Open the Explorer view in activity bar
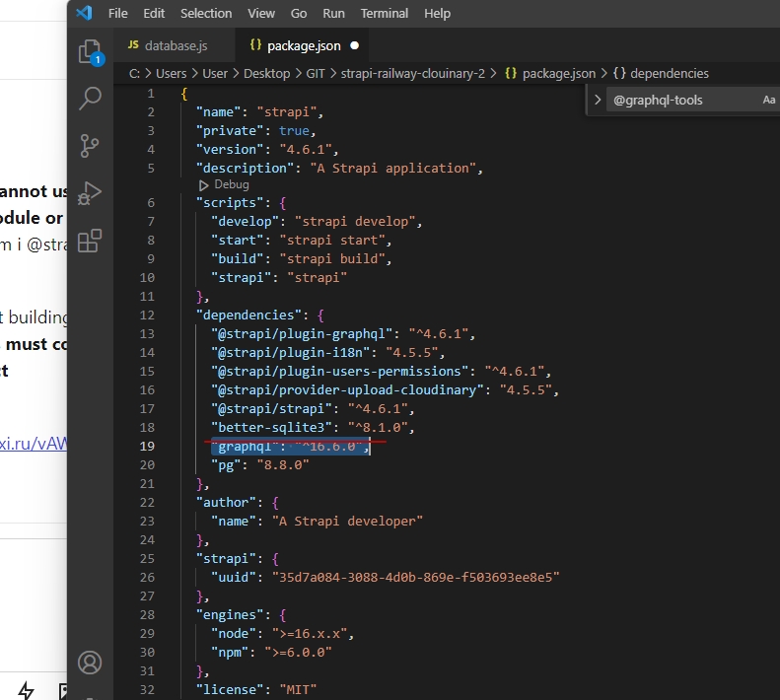 click(x=90, y=51)
